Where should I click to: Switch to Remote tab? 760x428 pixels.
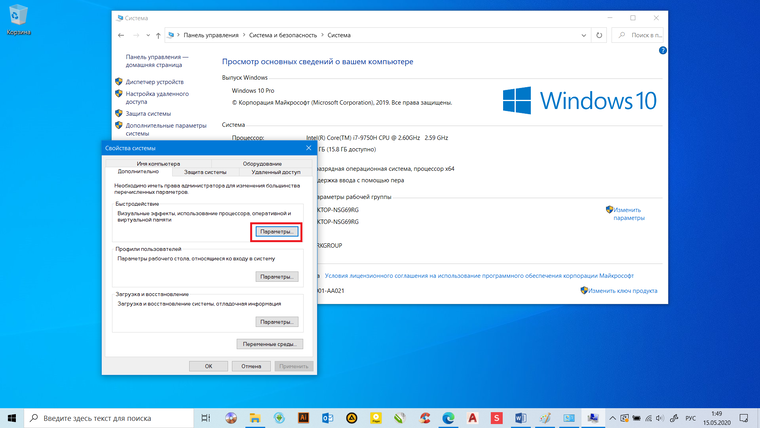pyautogui.click(x=276, y=172)
